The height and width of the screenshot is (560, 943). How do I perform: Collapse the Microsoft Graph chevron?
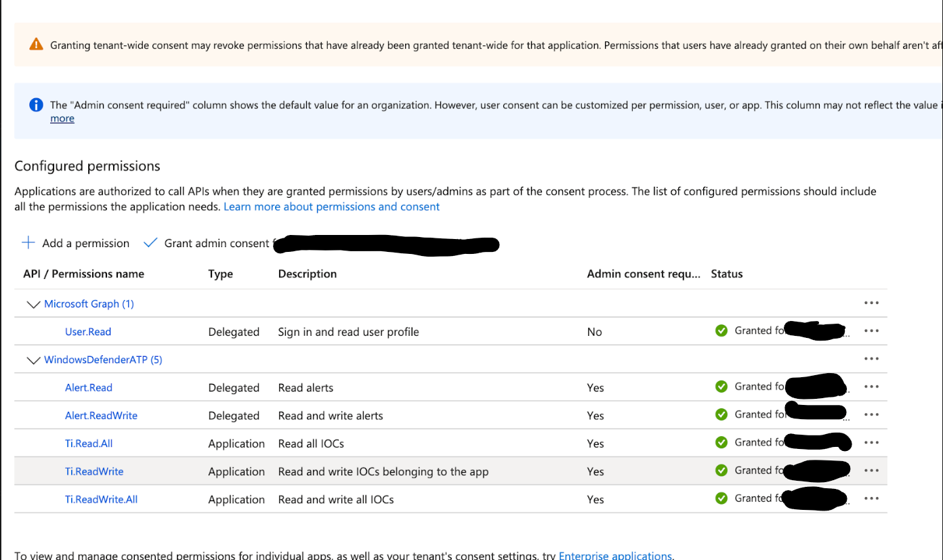(33, 304)
